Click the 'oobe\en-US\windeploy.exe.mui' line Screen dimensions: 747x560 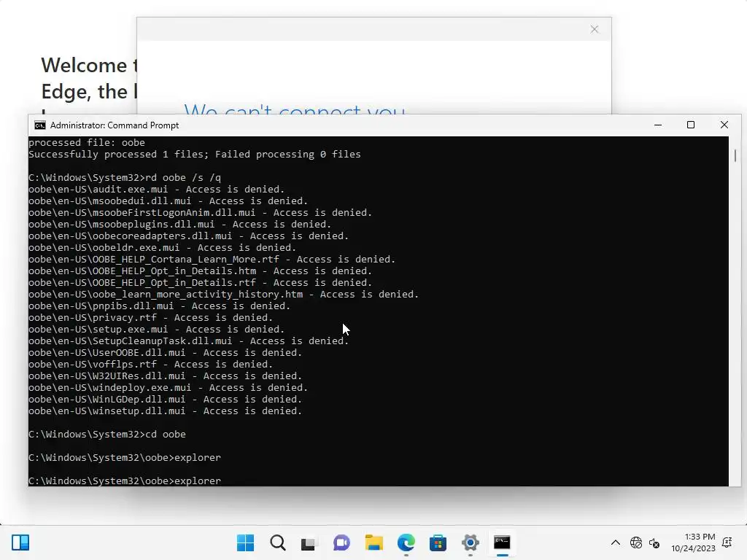tap(169, 388)
